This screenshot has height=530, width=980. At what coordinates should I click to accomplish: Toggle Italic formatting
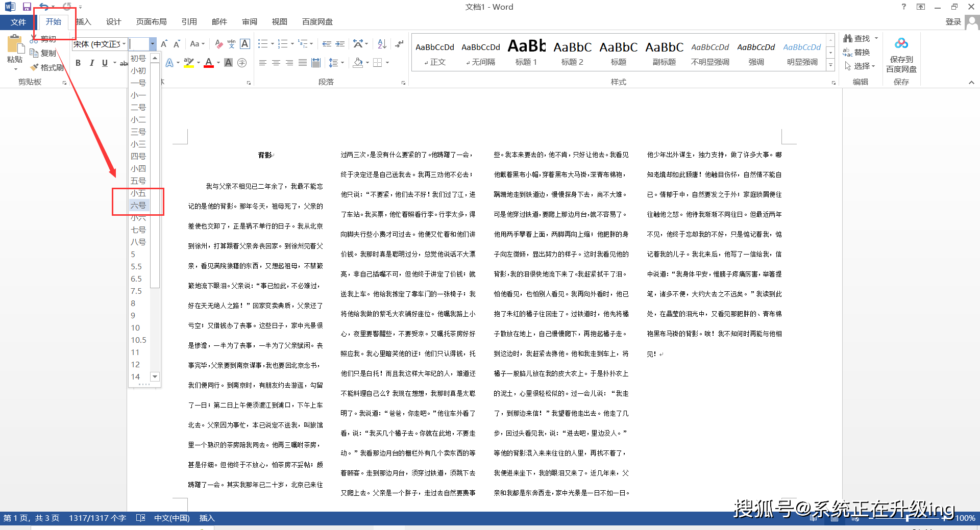91,63
